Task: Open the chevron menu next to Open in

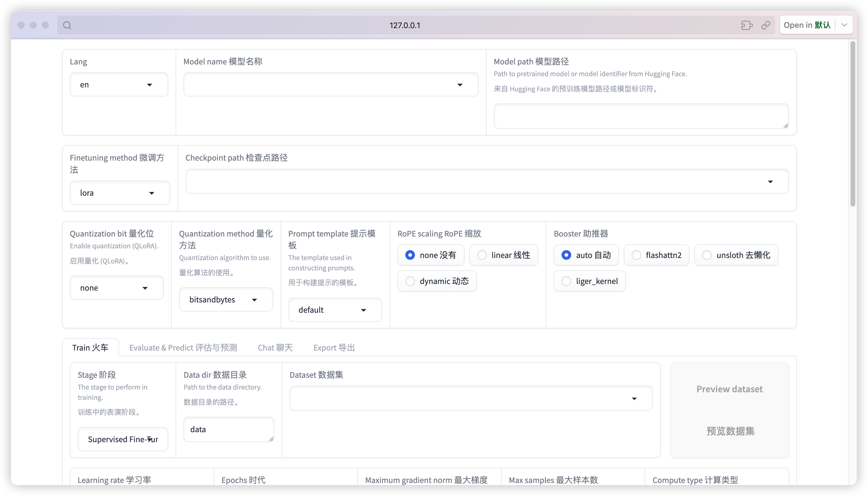Action: click(x=844, y=25)
